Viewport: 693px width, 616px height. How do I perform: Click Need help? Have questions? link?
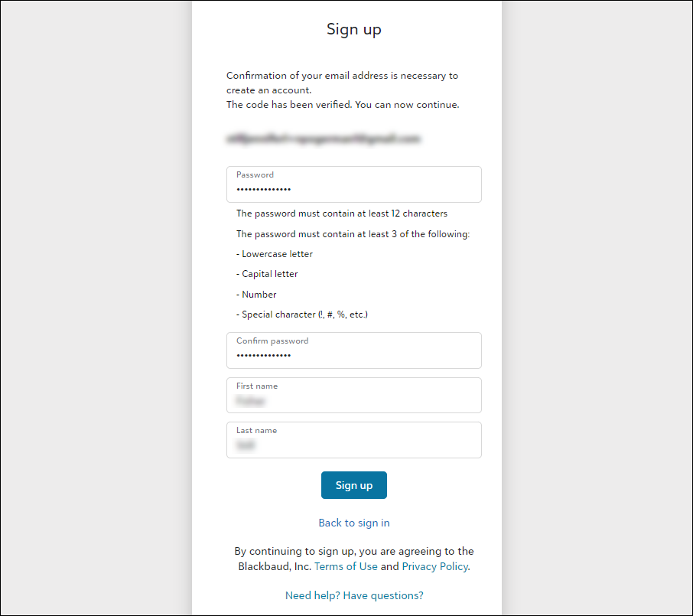point(354,595)
